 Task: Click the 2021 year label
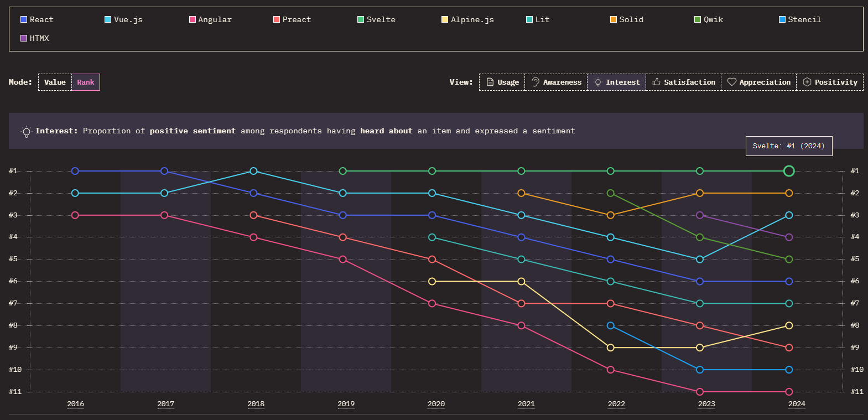(526, 404)
